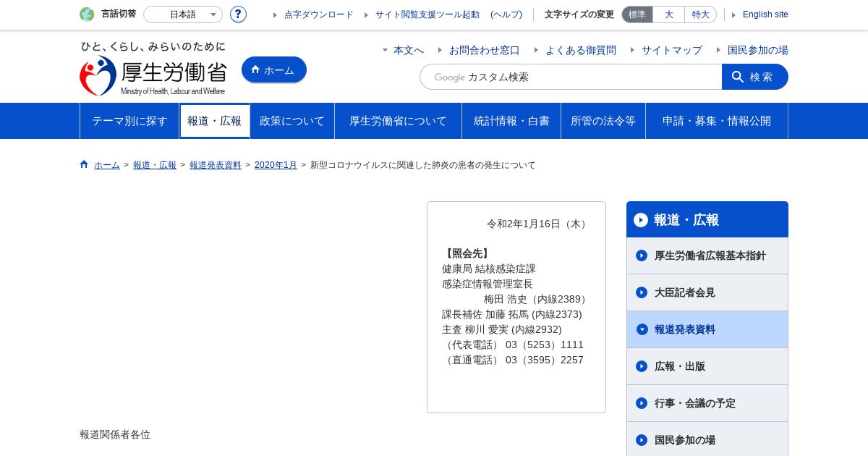Open 国民参加の場 top link

758,50
